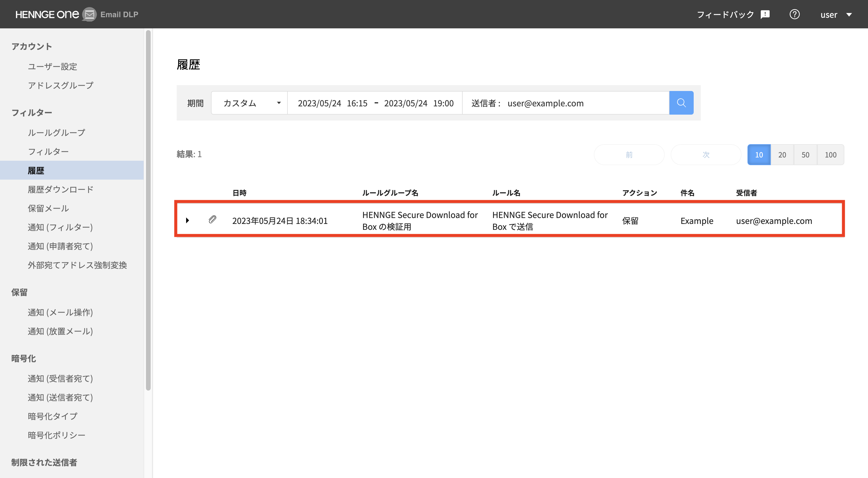The image size is (868, 478).
Task: Open 通知 (放置メール) in the sidebar
Action: coord(60,331)
